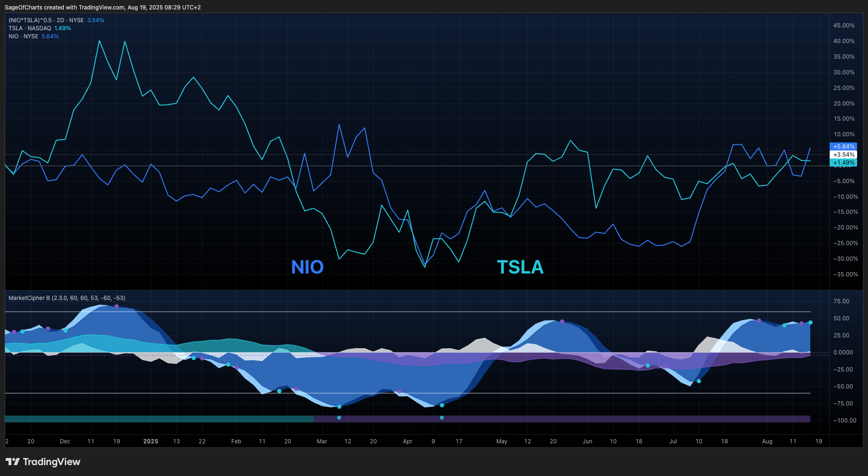Click the Dec label on time axis

point(65,441)
